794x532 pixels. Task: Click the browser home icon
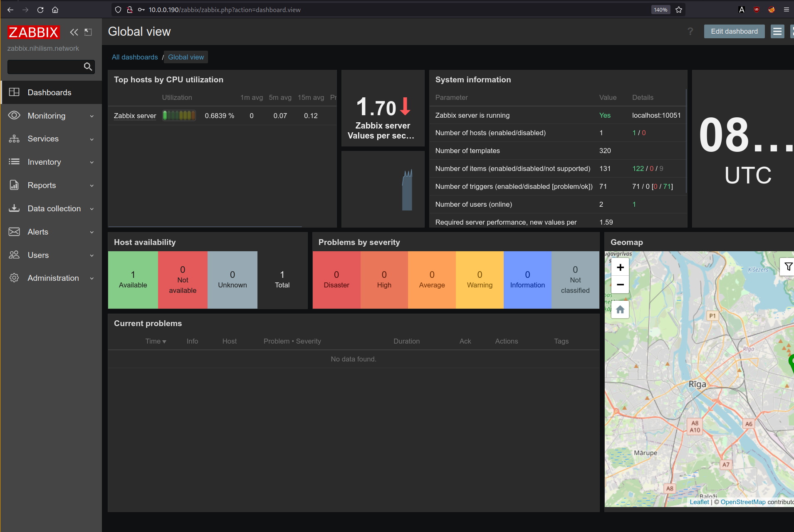[55, 10]
